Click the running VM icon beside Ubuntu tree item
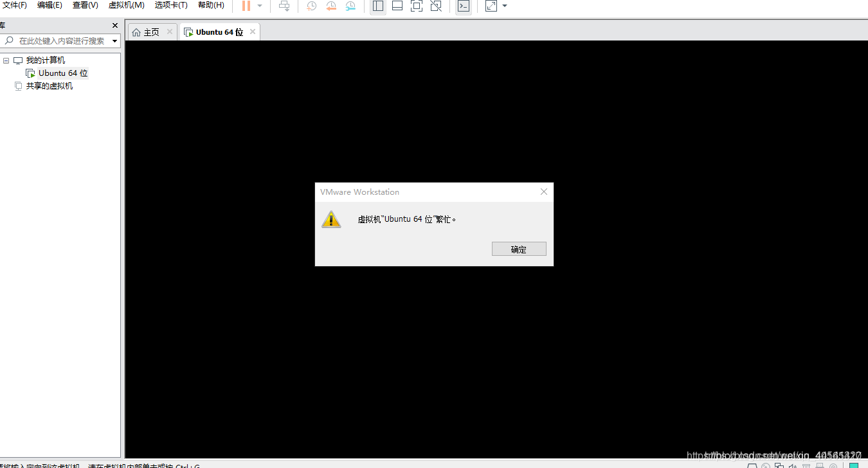 click(30, 73)
